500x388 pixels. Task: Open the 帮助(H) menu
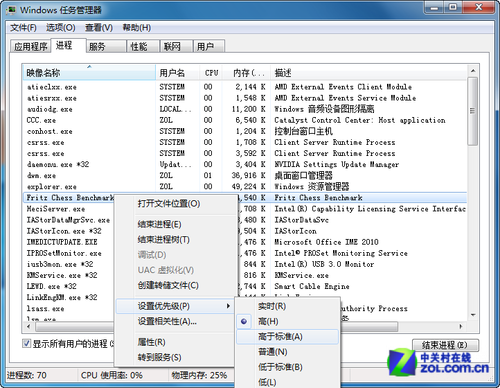tap(137, 28)
